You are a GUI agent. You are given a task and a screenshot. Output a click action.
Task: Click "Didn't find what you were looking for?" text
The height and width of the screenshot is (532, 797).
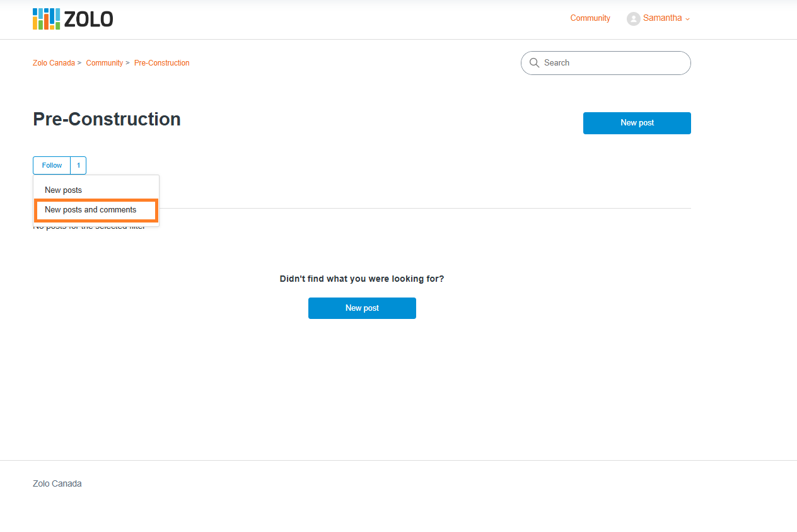point(362,279)
